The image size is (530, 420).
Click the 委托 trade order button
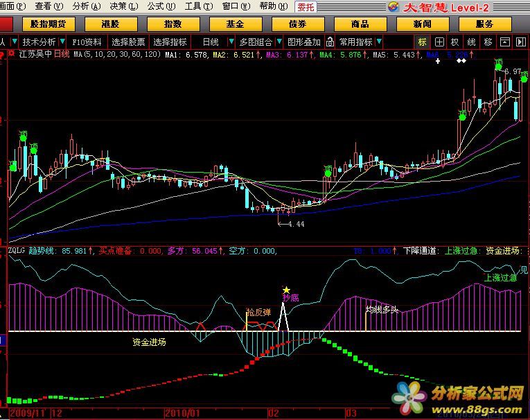(306, 7)
